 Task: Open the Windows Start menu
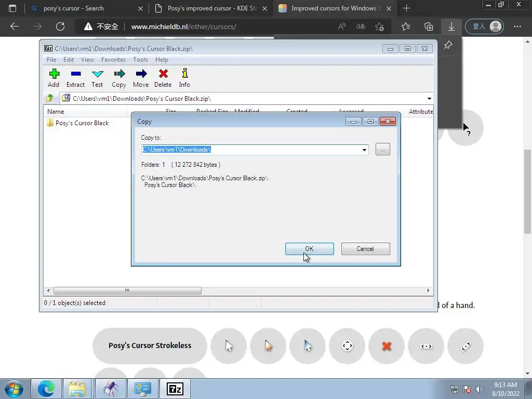click(14, 389)
